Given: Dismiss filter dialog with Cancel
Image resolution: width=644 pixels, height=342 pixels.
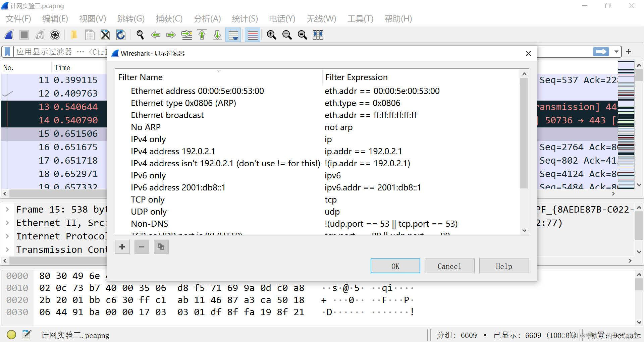Looking at the screenshot, I should (x=449, y=266).
